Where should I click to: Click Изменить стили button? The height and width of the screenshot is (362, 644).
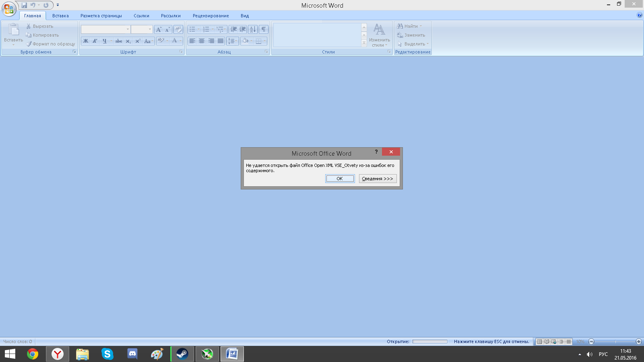pos(379,35)
